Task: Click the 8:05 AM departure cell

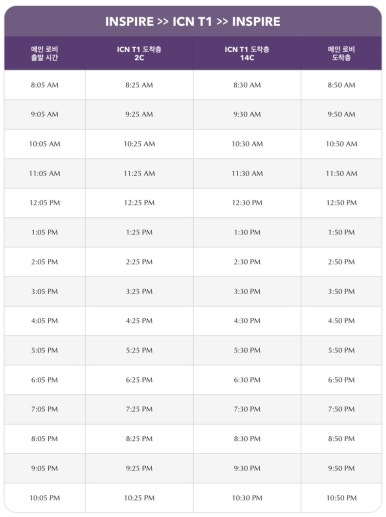Action: click(x=45, y=85)
